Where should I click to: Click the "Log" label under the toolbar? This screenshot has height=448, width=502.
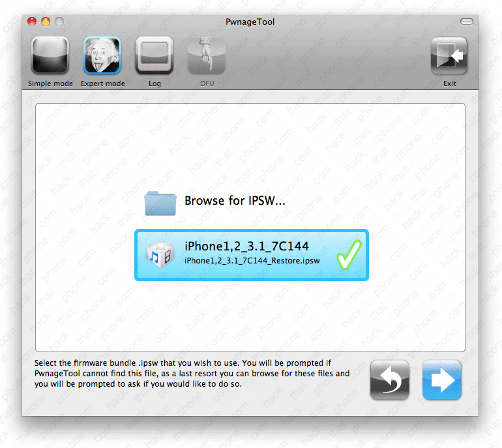(x=155, y=83)
